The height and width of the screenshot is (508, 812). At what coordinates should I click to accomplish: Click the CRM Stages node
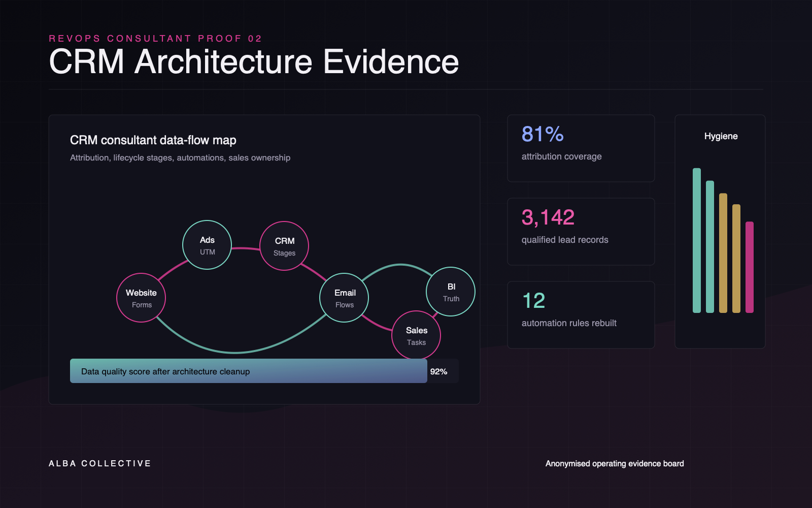pyautogui.click(x=284, y=246)
